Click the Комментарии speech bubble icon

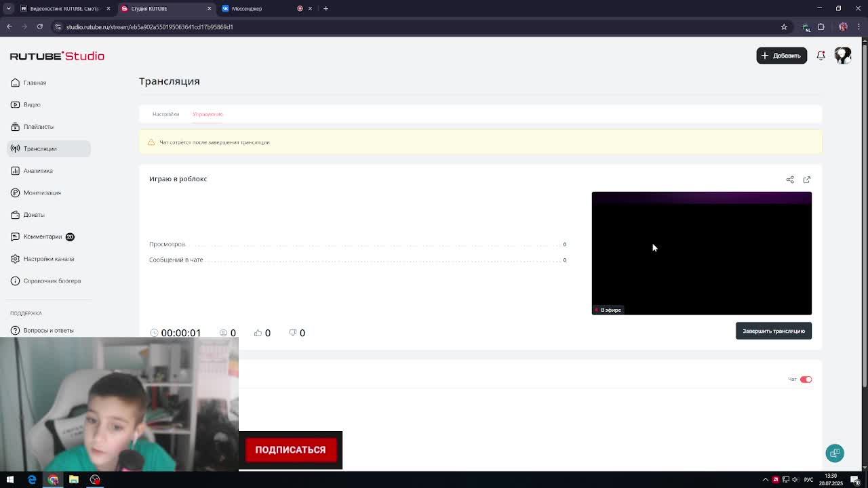[x=15, y=237]
